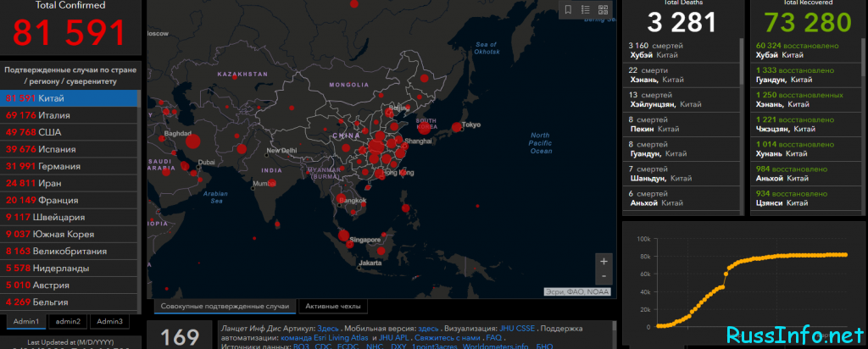Open the Свяжитесь с нами link

pyautogui.click(x=447, y=337)
